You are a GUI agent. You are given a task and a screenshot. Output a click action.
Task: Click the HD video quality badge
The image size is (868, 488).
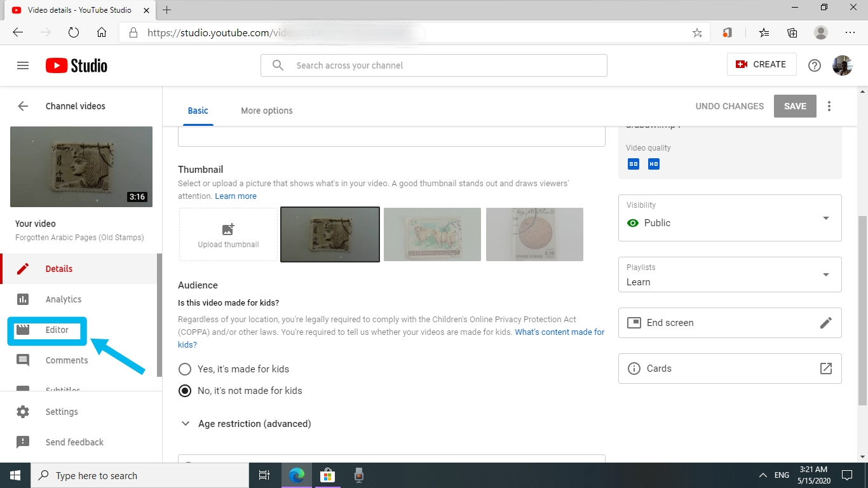(x=654, y=164)
